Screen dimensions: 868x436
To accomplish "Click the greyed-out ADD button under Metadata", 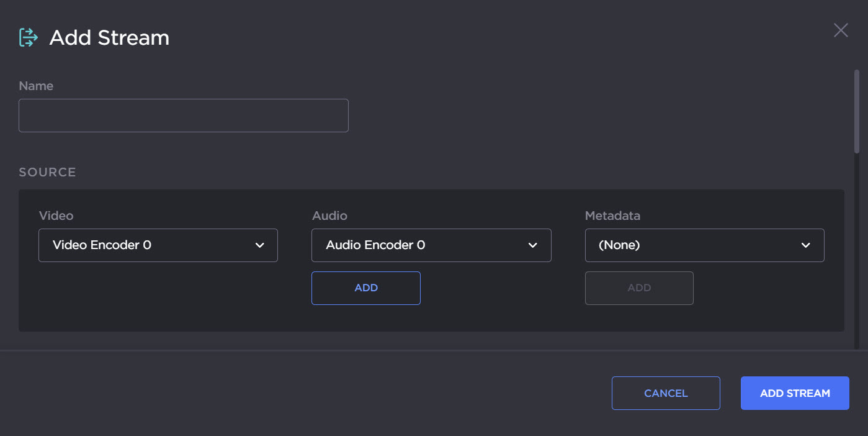I will pyautogui.click(x=639, y=288).
